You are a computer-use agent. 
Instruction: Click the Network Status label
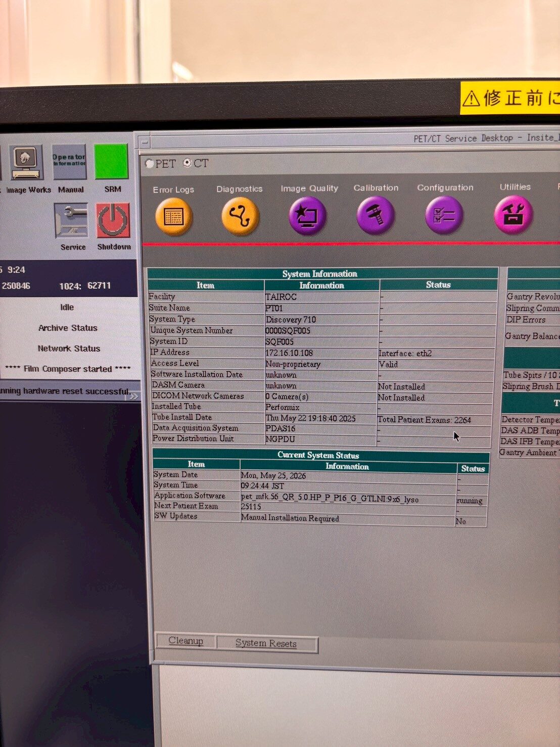coord(69,348)
